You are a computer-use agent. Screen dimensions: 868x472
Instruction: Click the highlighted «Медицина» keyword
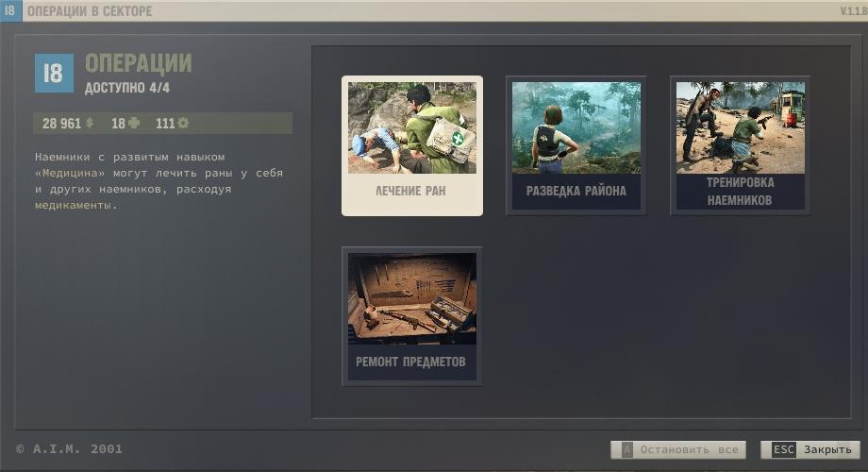pos(70,174)
